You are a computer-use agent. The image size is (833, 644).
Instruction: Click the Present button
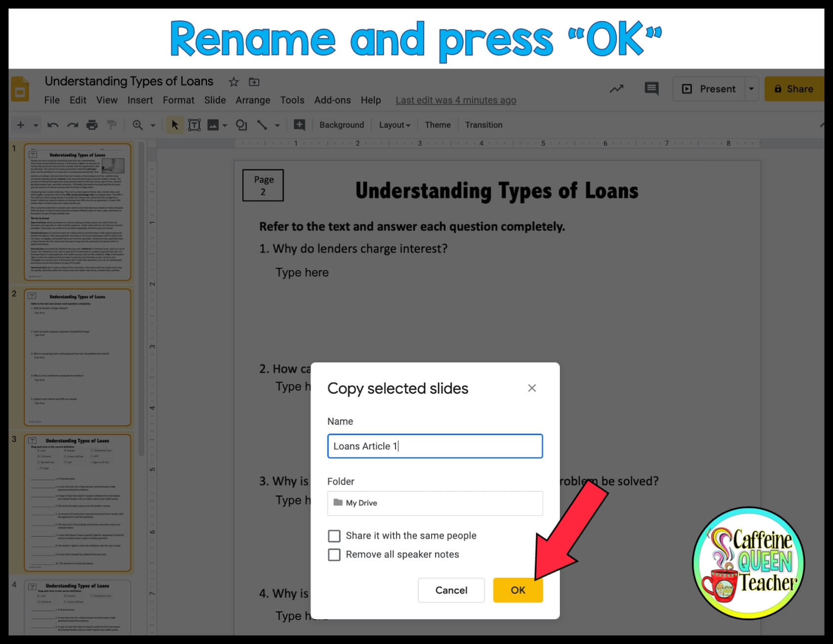pyautogui.click(x=709, y=89)
